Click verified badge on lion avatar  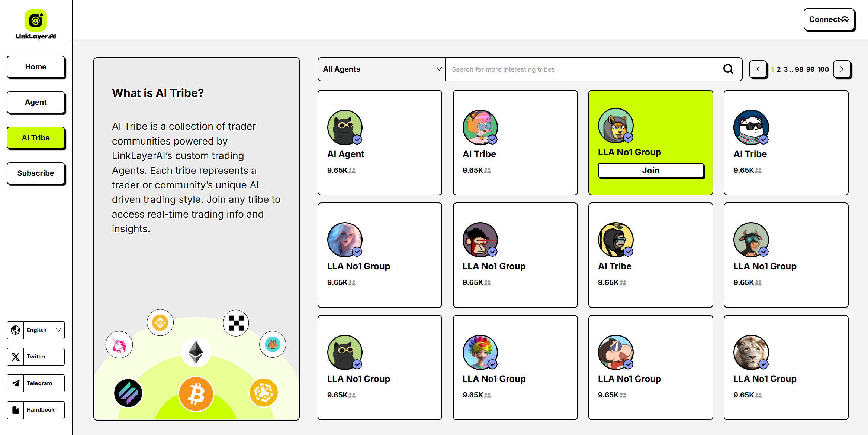(763, 364)
